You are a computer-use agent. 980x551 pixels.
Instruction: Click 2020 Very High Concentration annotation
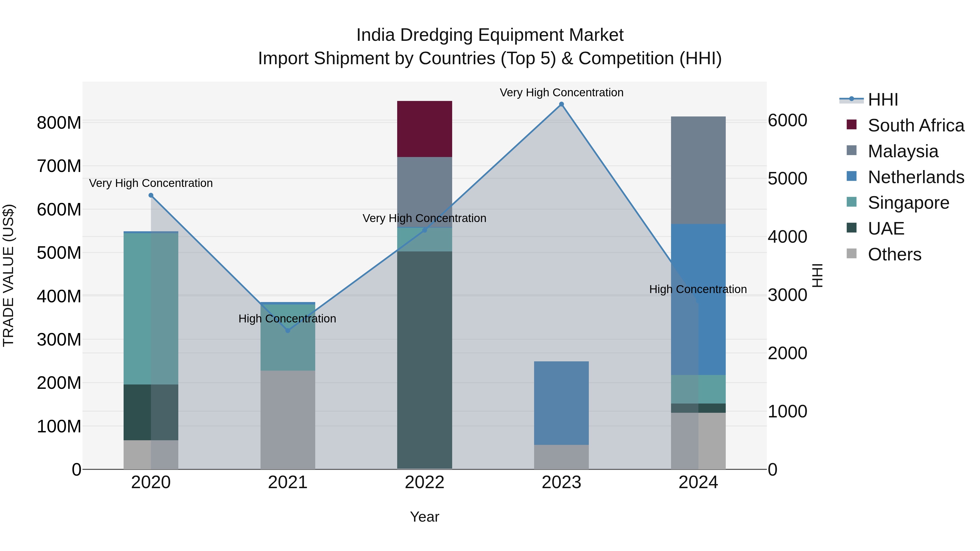click(x=151, y=183)
